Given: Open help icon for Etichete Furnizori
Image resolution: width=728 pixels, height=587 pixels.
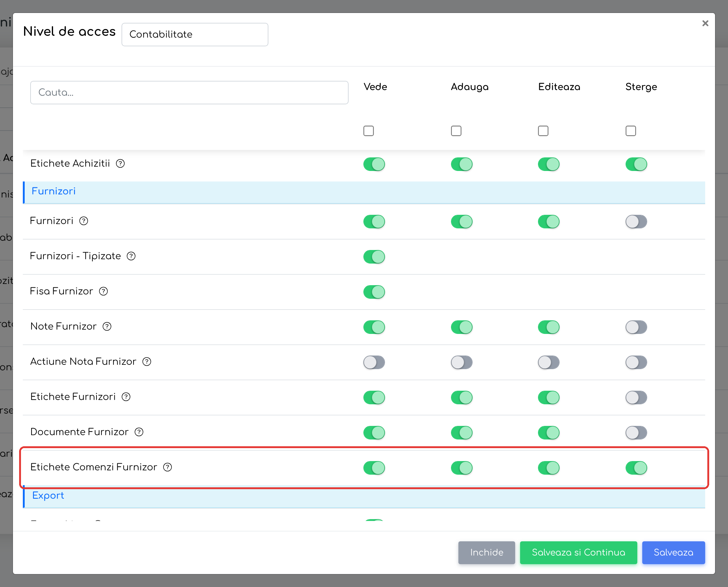Looking at the screenshot, I should [x=126, y=397].
